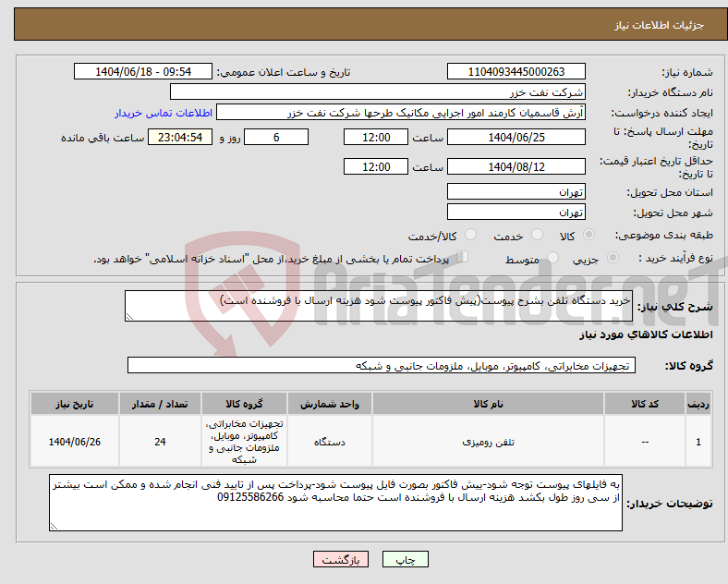Click the buyer name field شرکت نفت خزر

[378, 91]
